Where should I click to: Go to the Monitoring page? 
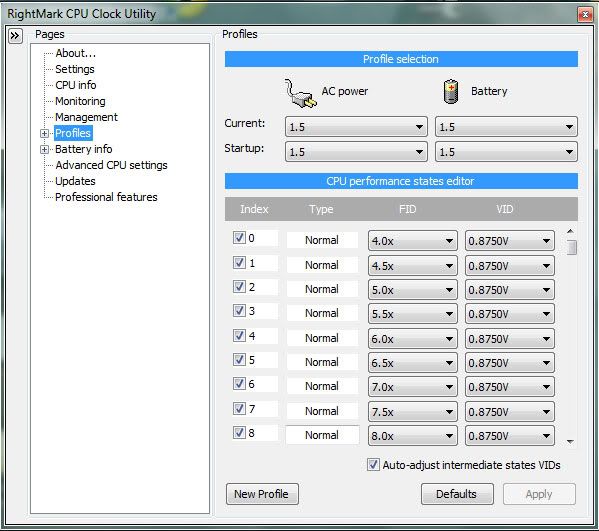pos(80,101)
